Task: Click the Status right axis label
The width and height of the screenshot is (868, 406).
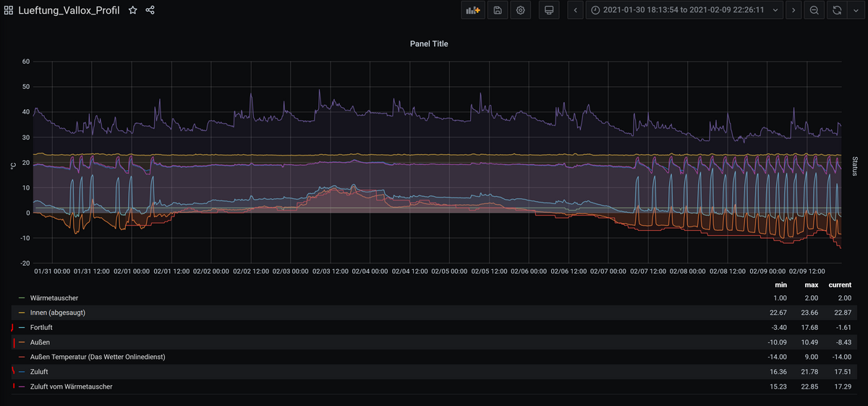Action: (x=855, y=166)
